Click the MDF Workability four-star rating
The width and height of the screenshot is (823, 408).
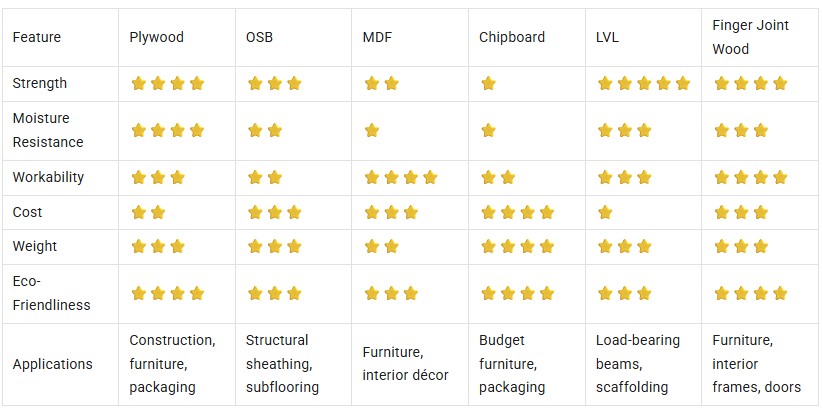(401, 177)
